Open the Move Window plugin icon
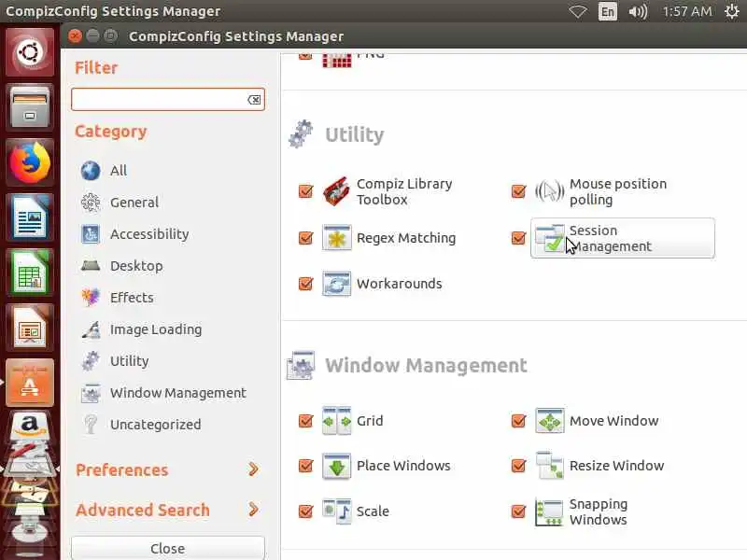Screen dimensions: 747x560 (549, 421)
